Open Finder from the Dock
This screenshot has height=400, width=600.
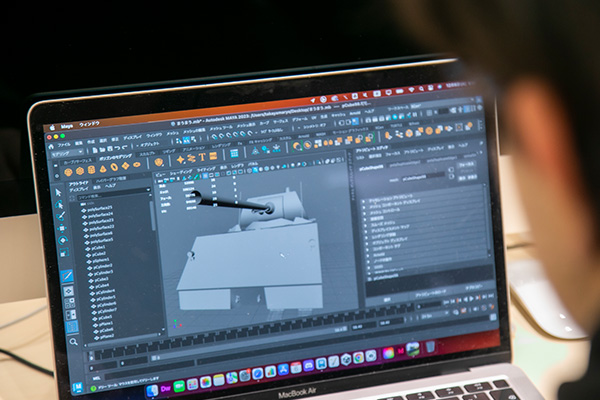[152, 390]
